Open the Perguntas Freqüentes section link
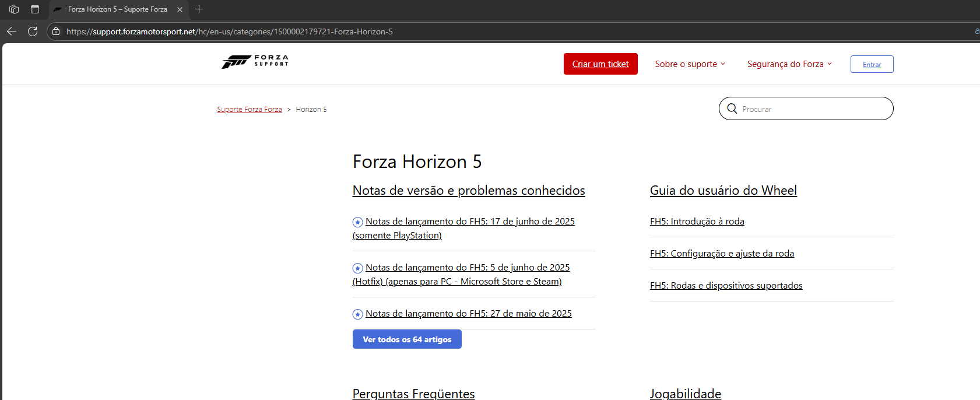This screenshot has width=980, height=400. point(414,394)
